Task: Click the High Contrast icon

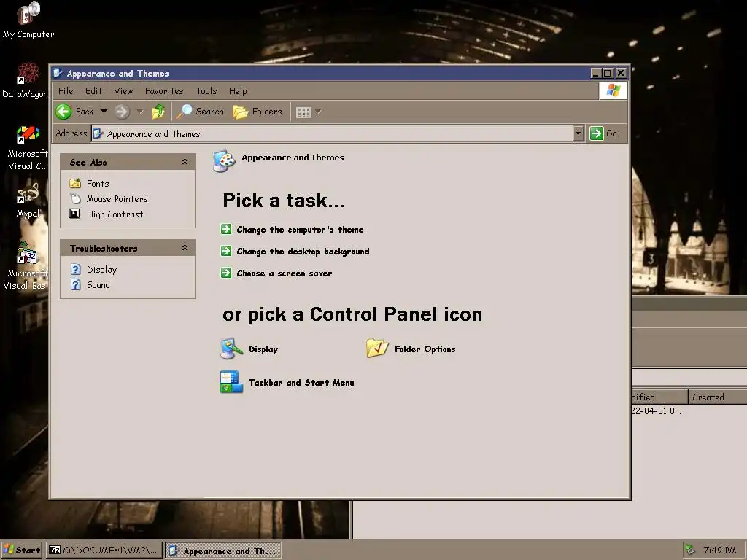Action: [x=75, y=214]
